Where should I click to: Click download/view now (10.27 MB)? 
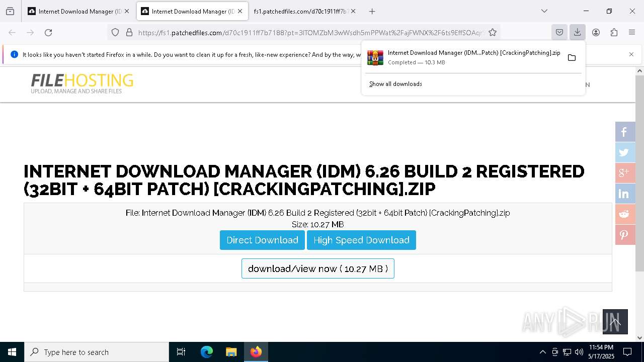point(318,268)
